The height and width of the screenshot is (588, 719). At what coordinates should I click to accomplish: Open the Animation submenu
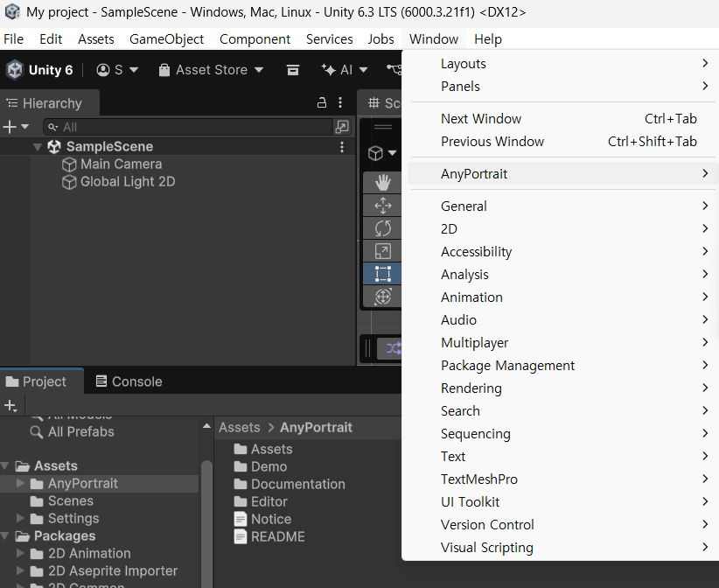pos(562,297)
